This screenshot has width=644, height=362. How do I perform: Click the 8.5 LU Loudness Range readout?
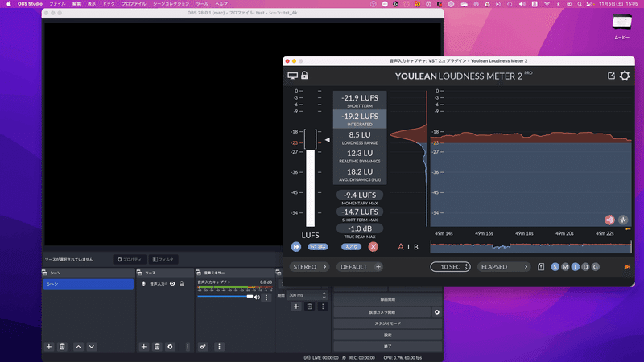(360, 138)
